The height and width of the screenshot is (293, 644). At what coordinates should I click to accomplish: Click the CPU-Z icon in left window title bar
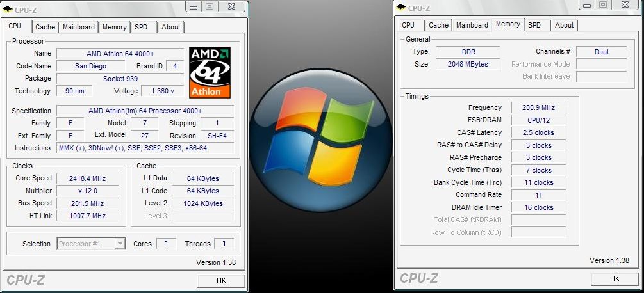coord(8,10)
